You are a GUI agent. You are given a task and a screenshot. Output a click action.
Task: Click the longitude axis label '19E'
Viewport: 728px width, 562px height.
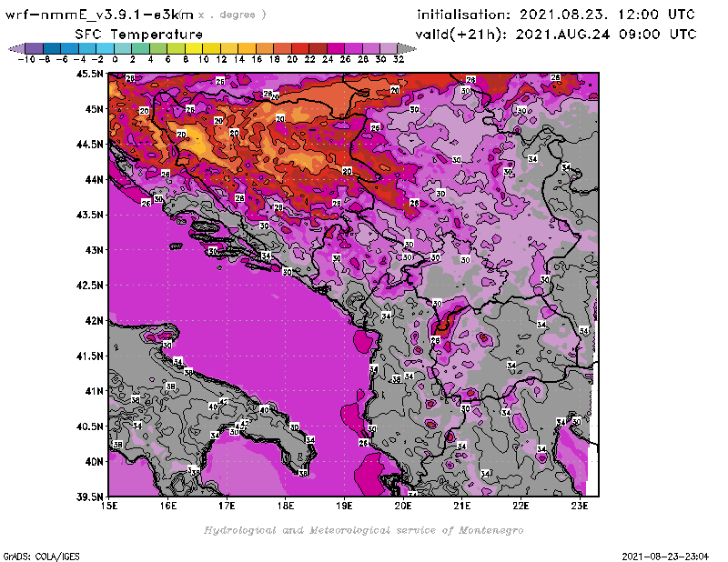click(345, 506)
